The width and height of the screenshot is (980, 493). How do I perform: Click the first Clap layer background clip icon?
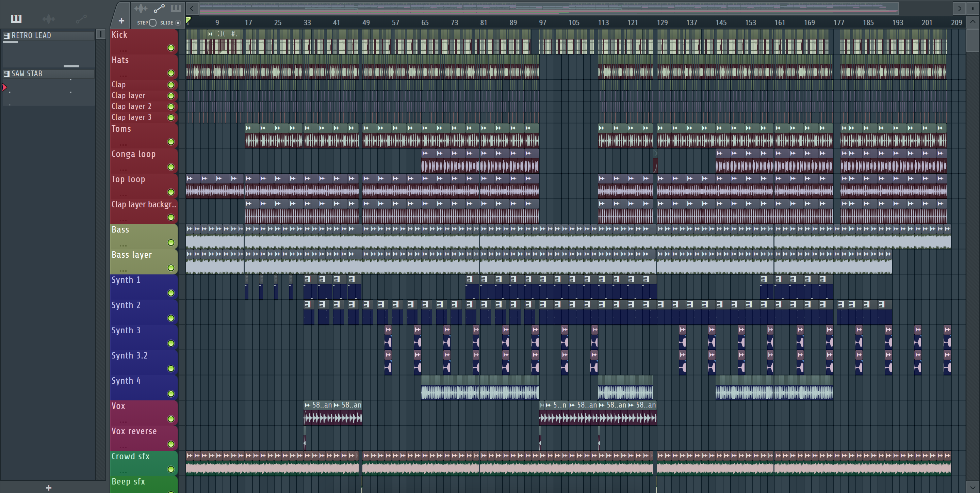point(248,204)
